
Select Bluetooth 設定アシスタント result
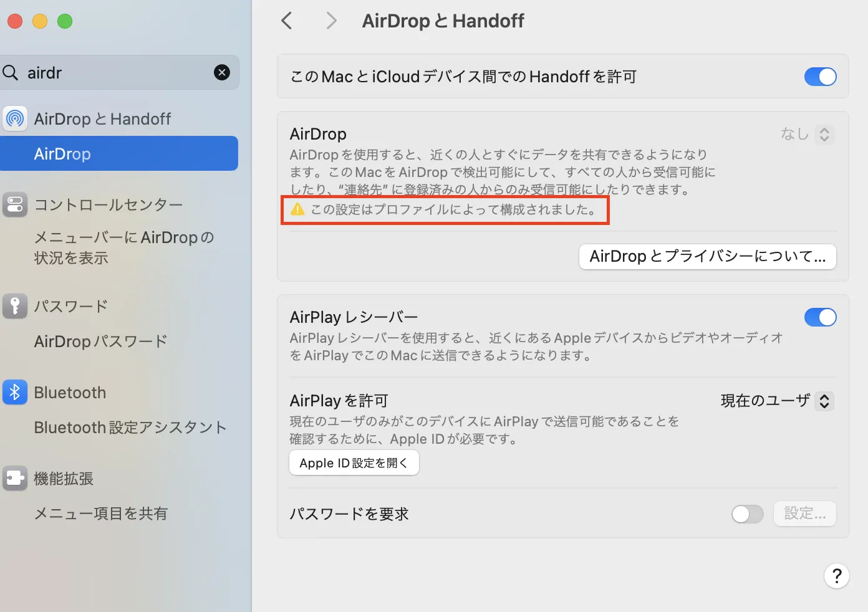(130, 428)
